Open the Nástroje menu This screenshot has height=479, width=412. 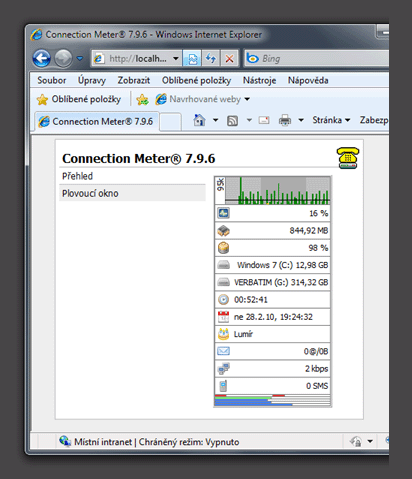click(259, 80)
